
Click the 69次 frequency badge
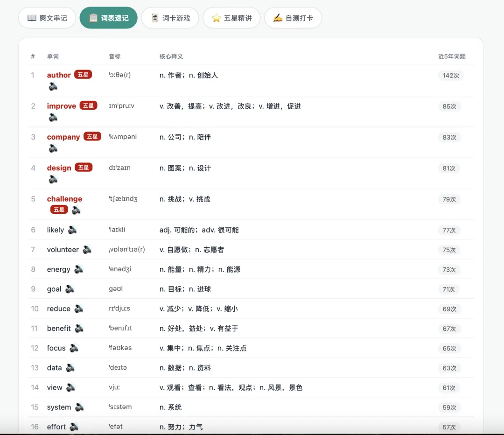[449, 309]
